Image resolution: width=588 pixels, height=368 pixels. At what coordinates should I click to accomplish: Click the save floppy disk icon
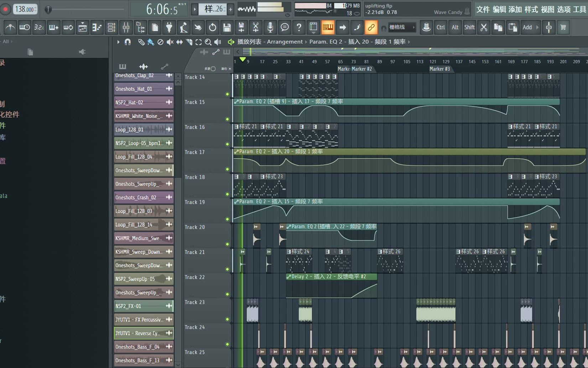[227, 27]
